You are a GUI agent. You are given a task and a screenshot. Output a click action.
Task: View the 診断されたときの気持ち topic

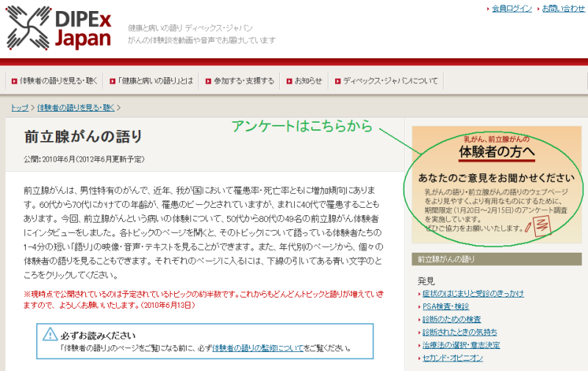tap(459, 332)
